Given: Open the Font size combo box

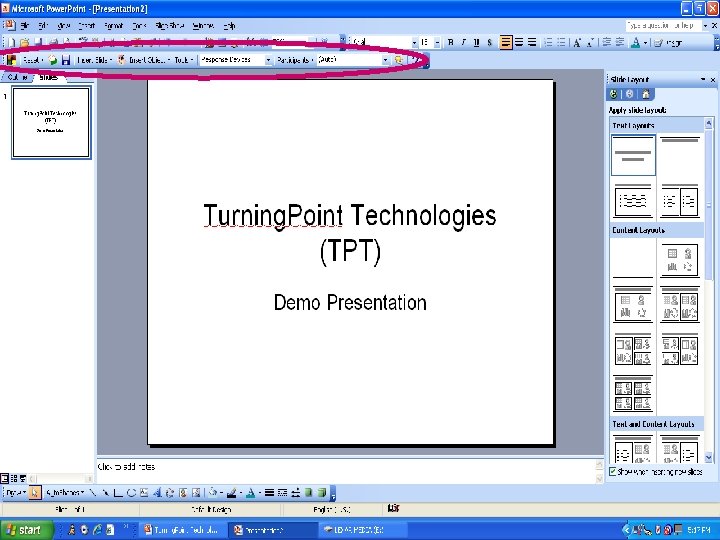Looking at the screenshot, I should 430,42.
